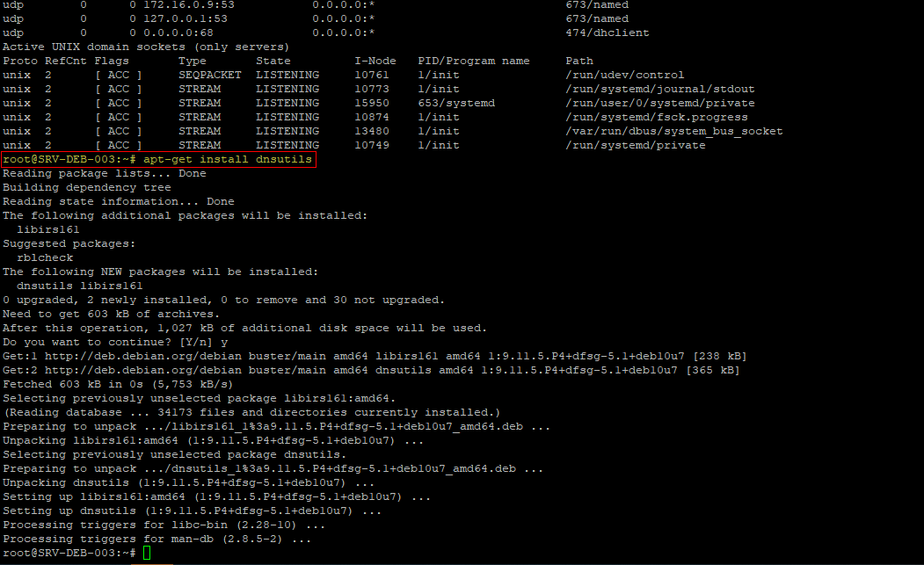Viewport: 924px width, 565px height.
Task: Click the 'PID/Program name' column header
Action: [474, 61]
